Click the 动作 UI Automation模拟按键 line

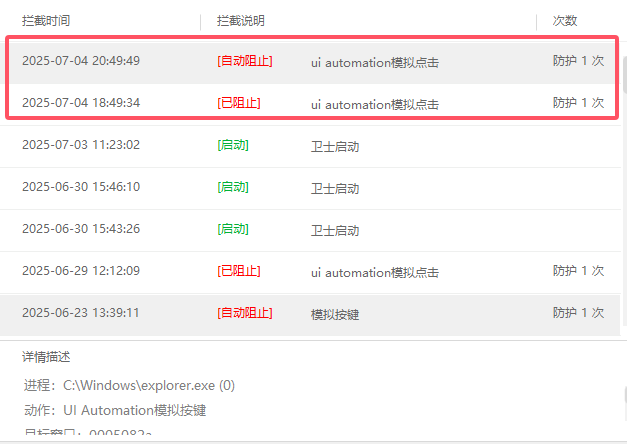coord(115,410)
